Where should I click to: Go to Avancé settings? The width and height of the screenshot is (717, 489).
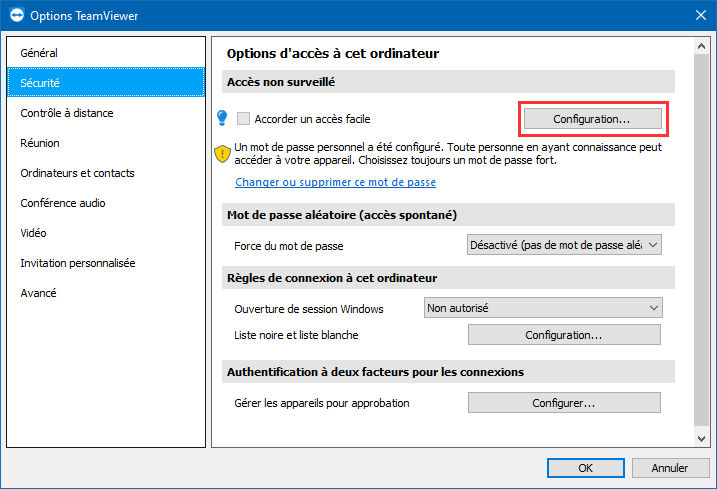point(106,293)
